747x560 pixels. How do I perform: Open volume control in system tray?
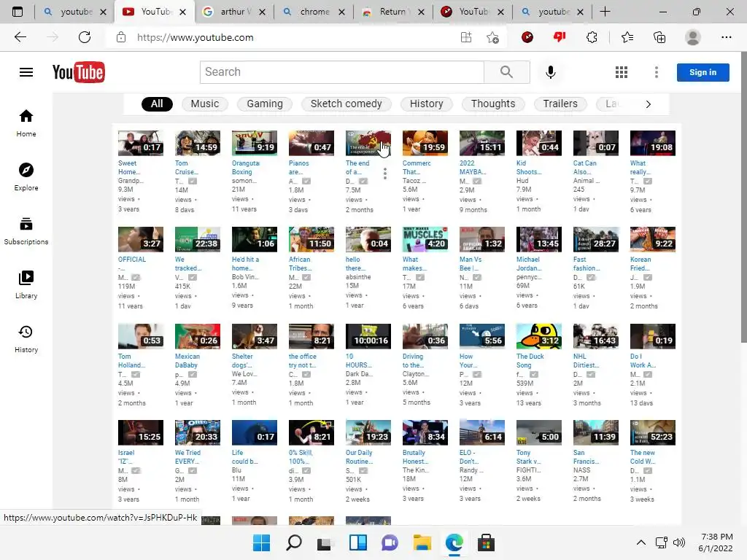pos(679,542)
